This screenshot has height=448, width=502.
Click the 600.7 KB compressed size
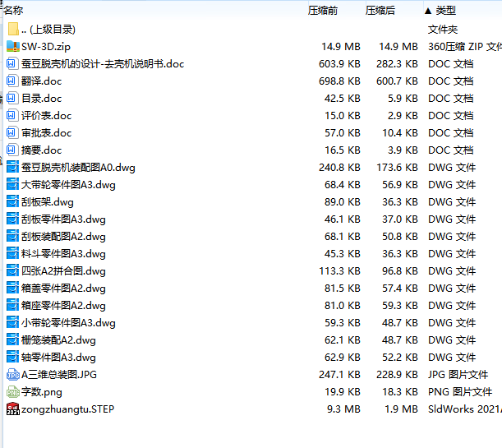click(x=397, y=81)
